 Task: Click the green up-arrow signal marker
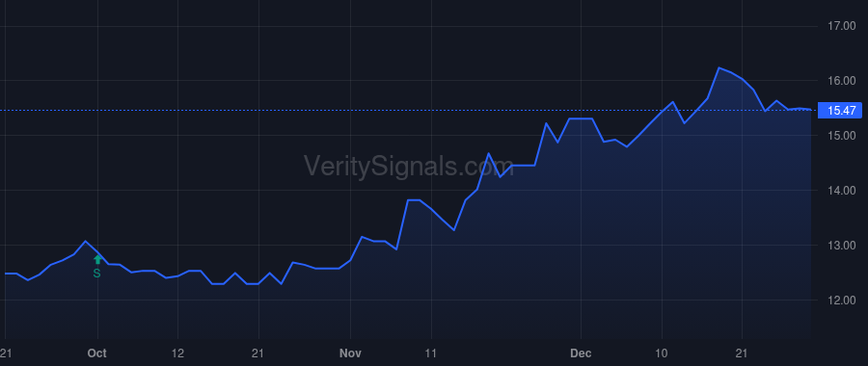pyautogui.click(x=97, y=260)
